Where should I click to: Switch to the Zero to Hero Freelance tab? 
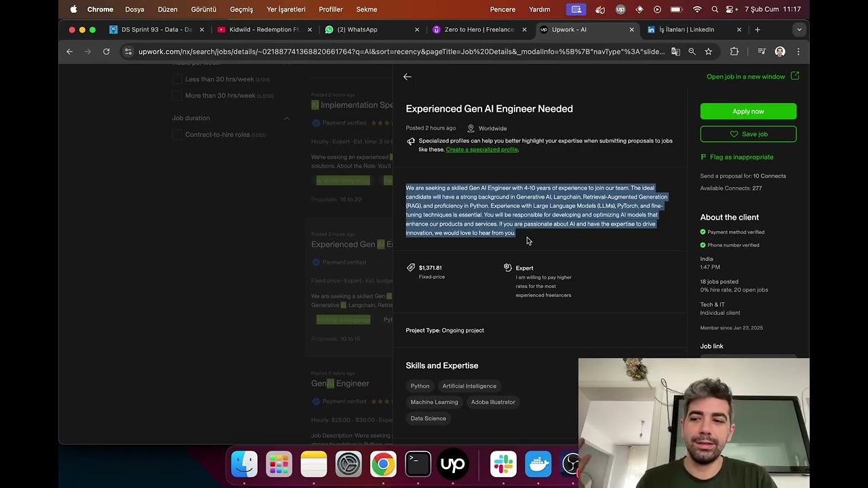pos(479,29)
